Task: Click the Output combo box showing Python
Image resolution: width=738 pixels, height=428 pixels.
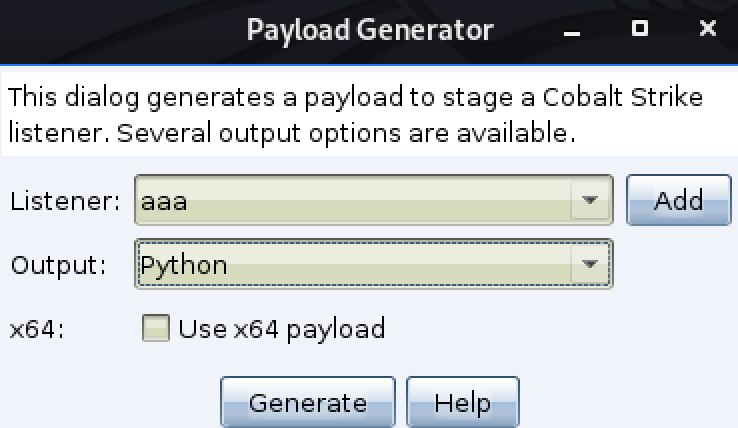Action: coord(374,264)
